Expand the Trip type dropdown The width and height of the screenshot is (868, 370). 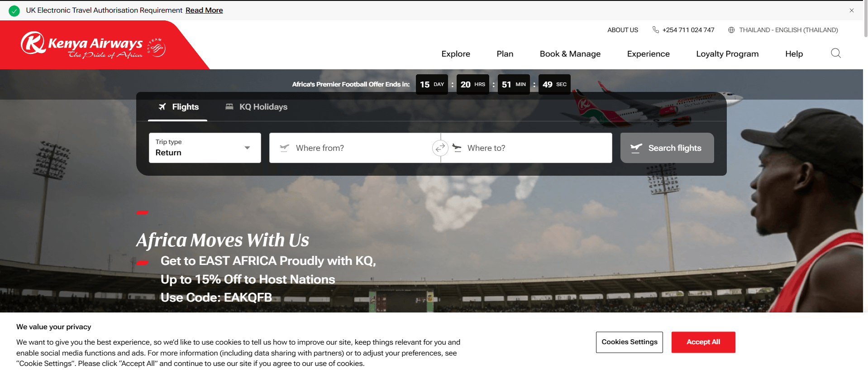pyautogui.click(x=205, y=148)
